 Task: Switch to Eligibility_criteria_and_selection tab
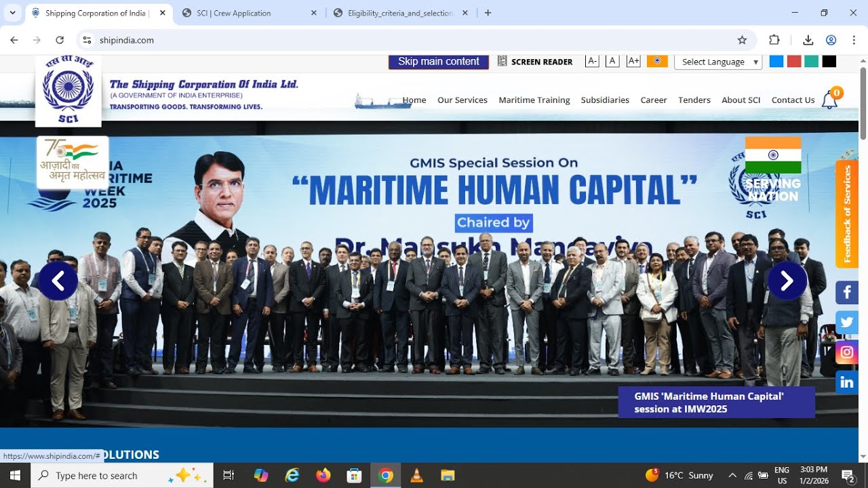click(x=400, y=13)
